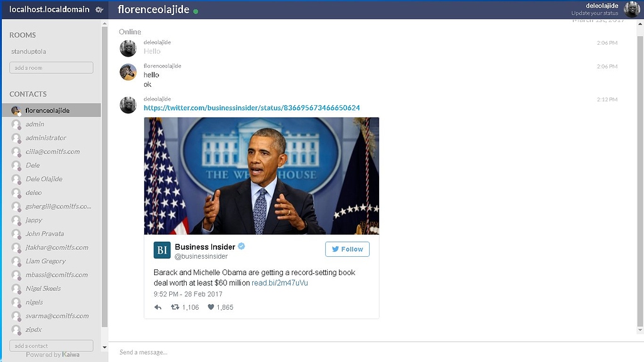Image resolution: width=644 pixels, height=362 pixels.
Task: Click the green online status dot
Action: click(196, 11)
